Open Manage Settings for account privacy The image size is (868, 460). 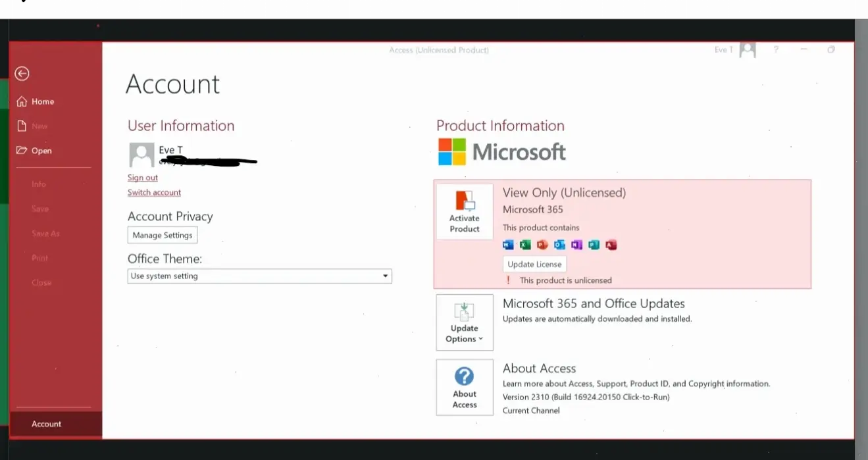[x=163, y=235]
